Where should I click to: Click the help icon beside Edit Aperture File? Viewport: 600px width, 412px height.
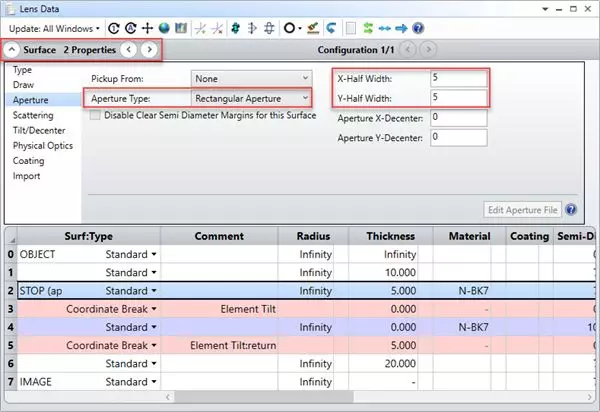(x=571, y=210)
